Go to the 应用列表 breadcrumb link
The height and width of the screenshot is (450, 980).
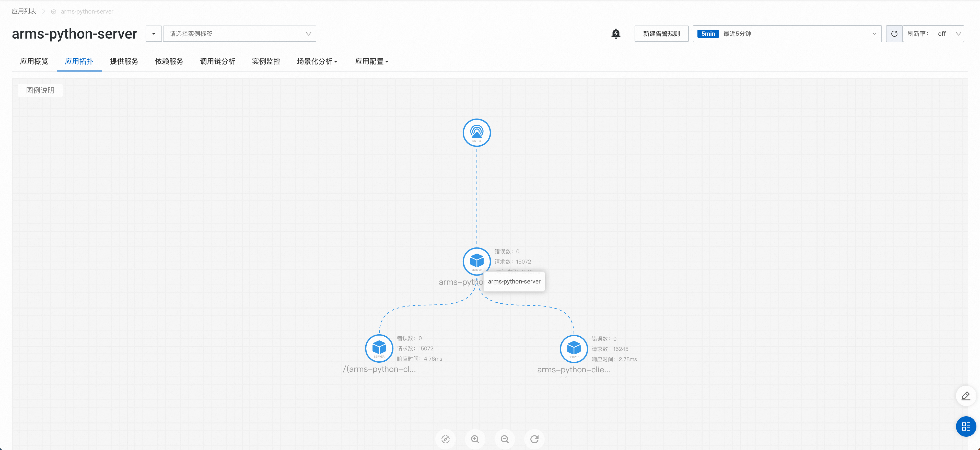pos(24,11)
